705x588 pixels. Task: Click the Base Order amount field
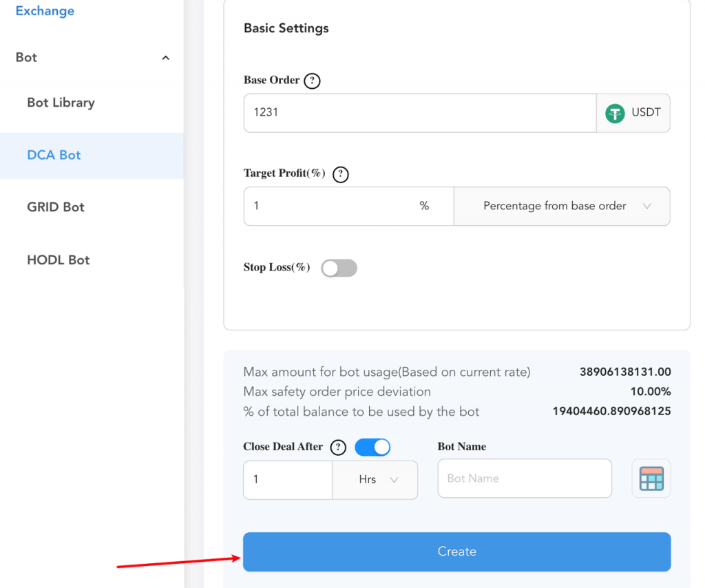tap(419, 112)
